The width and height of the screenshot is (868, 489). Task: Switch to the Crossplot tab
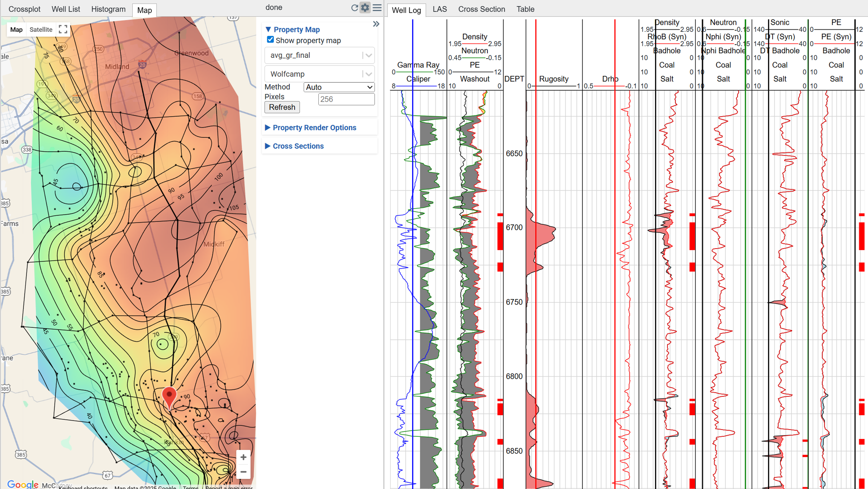(x=24, y=9)
